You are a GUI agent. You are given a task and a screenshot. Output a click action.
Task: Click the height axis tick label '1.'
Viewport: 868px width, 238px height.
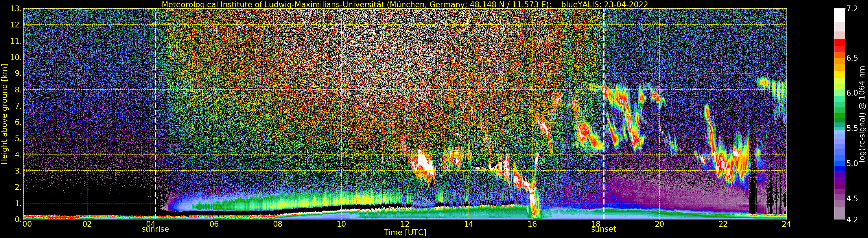[x=18, y=203]
